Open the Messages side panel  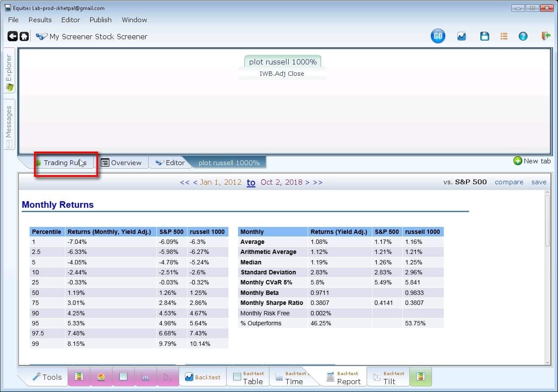(9, 124)
